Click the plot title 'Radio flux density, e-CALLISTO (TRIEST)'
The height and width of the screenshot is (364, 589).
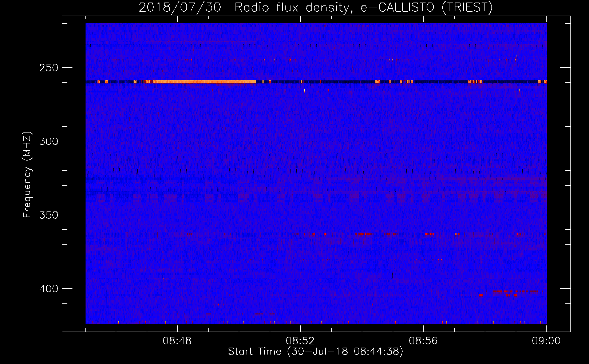click(x=363, y=7)
